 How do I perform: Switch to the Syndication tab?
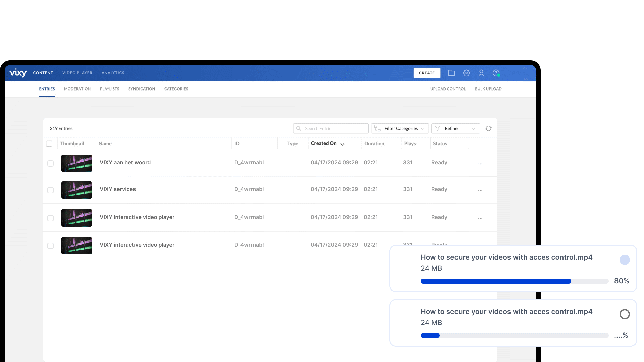[x=142, y=89]
